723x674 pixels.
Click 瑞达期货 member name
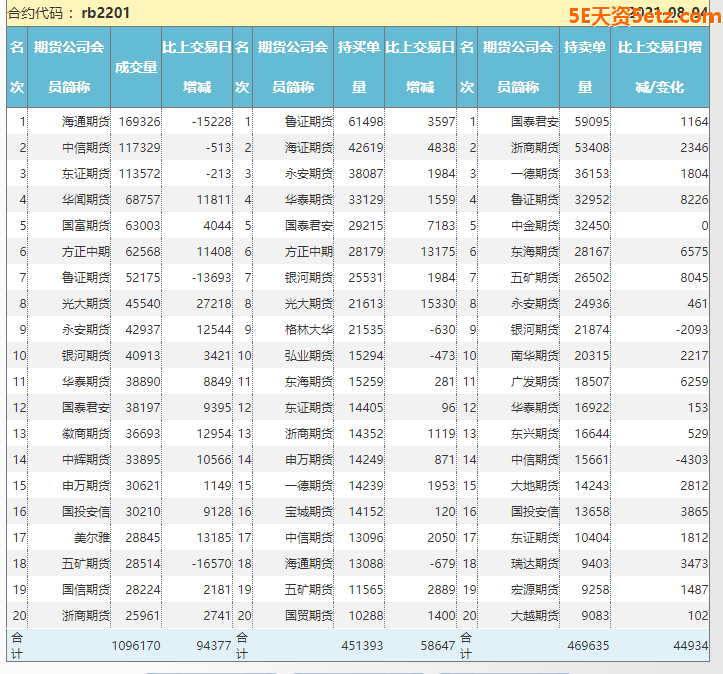click(x=535, y=563)
